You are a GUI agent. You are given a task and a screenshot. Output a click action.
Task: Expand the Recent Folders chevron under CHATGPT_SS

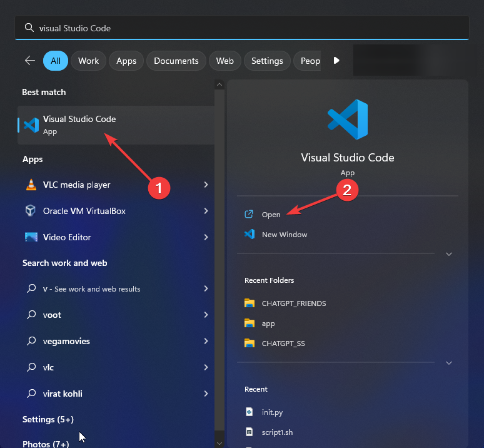(x=449, y=363)
